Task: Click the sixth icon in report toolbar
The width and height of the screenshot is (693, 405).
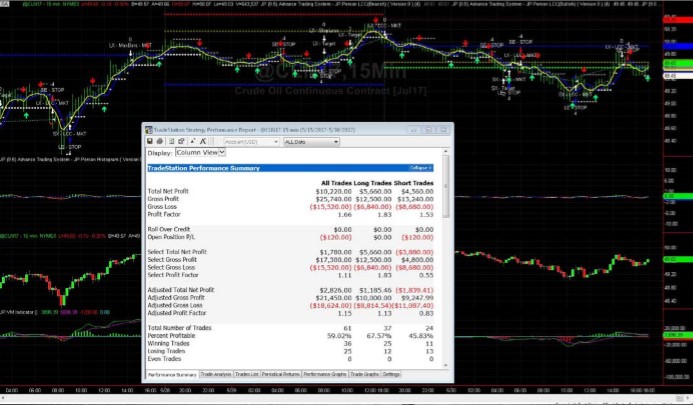Action: [203, 142]
